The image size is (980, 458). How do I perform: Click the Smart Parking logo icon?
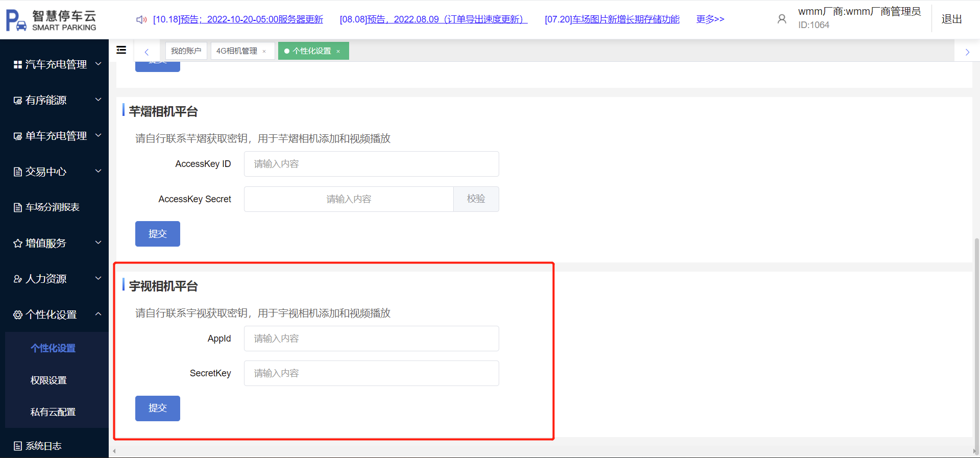tap(16, 20)
